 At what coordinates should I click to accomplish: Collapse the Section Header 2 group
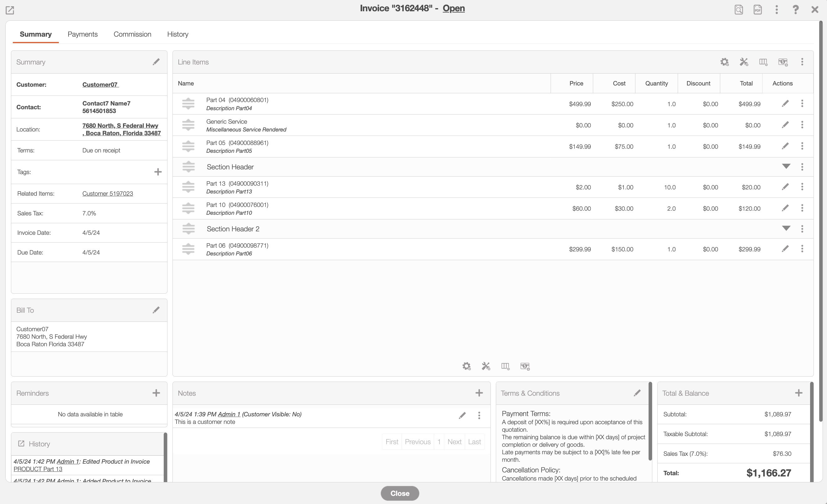coord(786,229)
